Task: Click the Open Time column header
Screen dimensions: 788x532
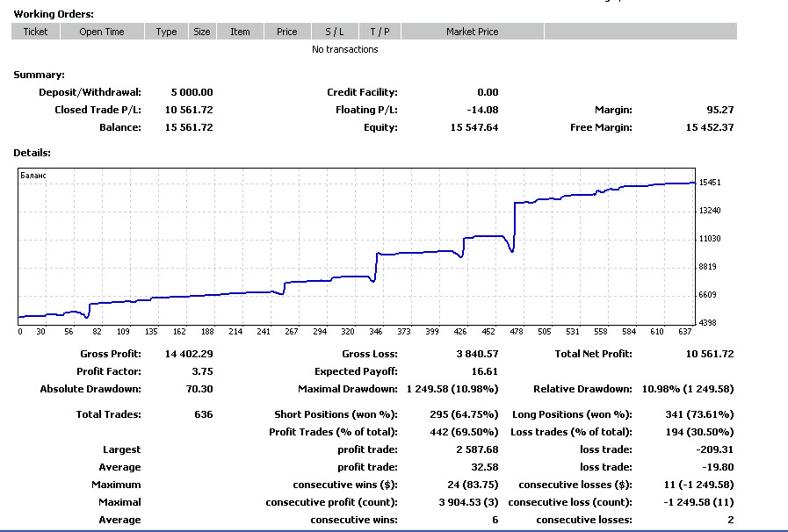Action: 102,32
